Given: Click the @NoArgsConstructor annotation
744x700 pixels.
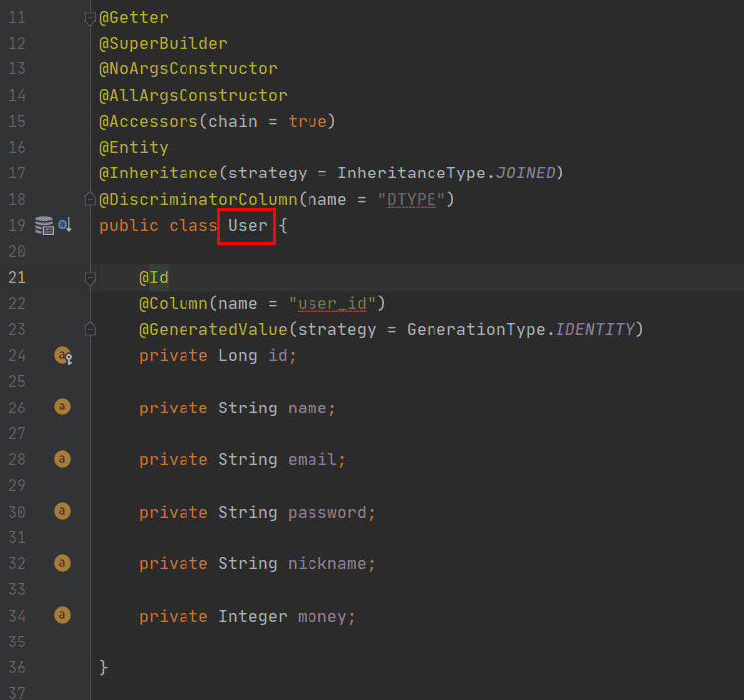Looking at the screenshot, I should pos(188,69).
